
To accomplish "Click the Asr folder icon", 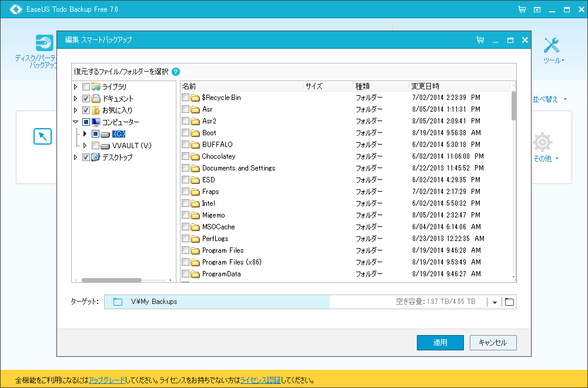I will pyautogui.click(x=195, y=109).
